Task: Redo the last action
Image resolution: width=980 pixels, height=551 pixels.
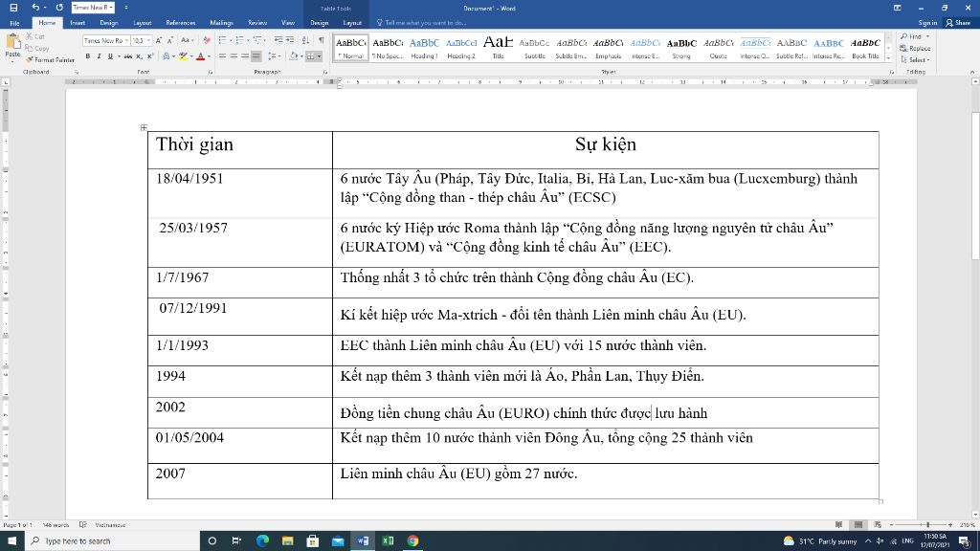Action: [x=59, y=8]
